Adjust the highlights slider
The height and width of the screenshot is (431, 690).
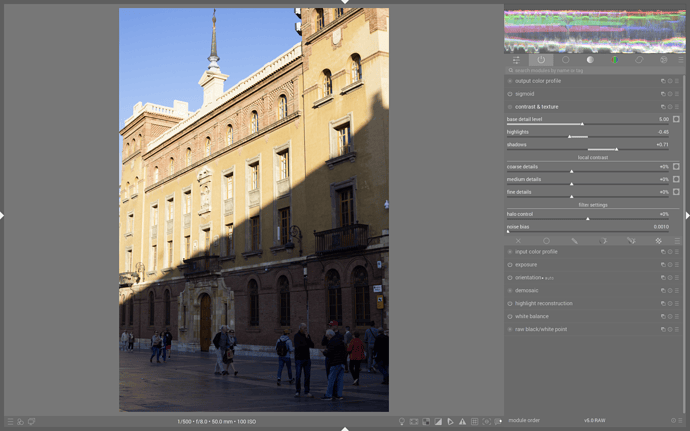(588, 133)
